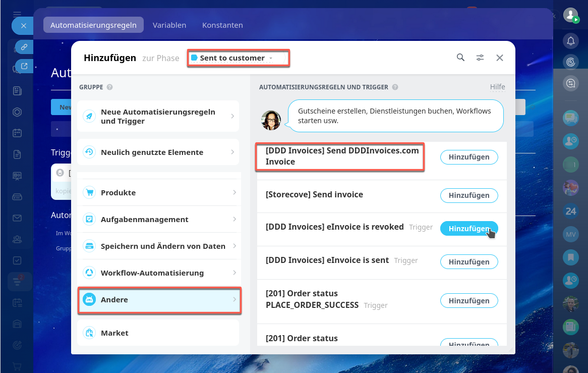This screenshot has height=373, width=588.
Task: Open the user profile avatar at top right
Action: pos(571,15)
